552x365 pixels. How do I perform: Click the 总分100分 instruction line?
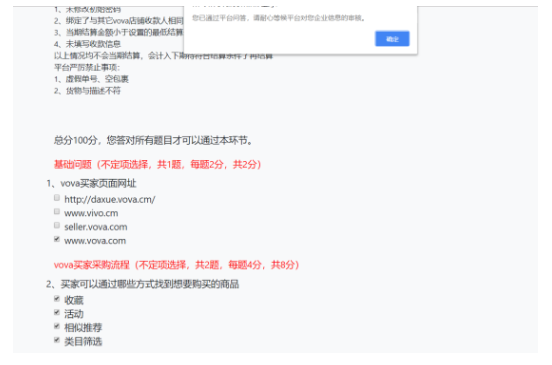153,140
